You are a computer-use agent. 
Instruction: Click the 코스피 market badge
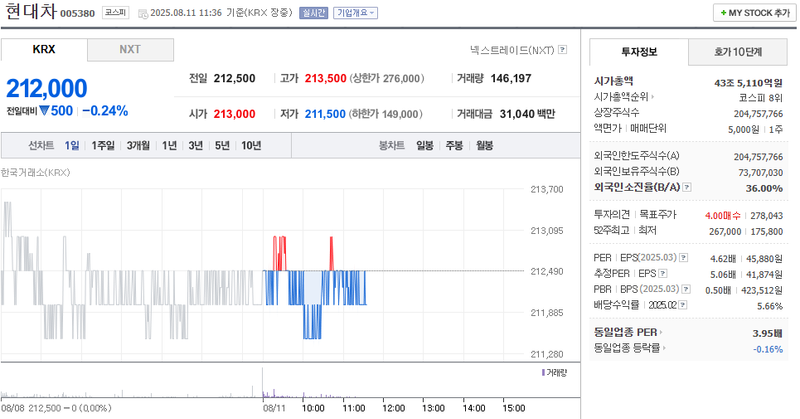point(115,12)
